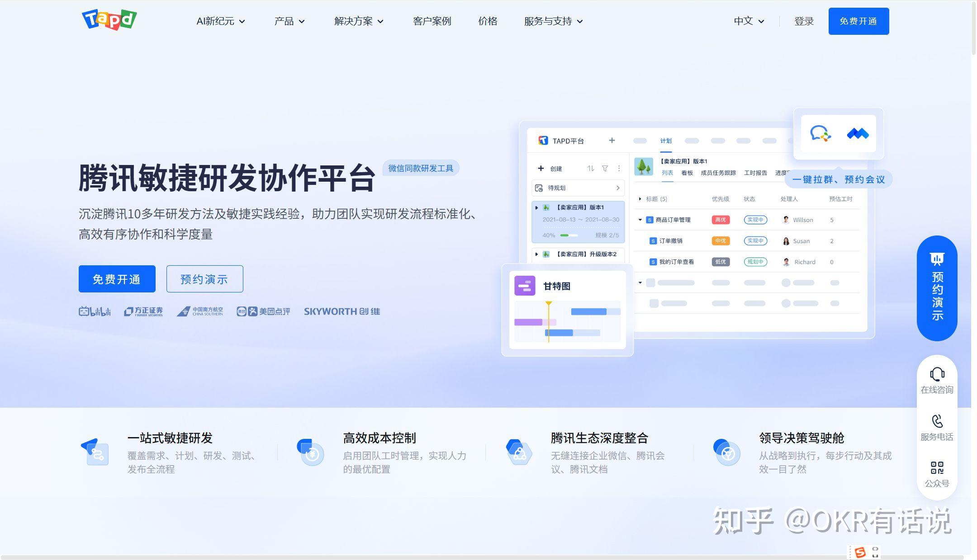Expand the 解决方案 dropdown
977x560 pixels.
(359, 21)
